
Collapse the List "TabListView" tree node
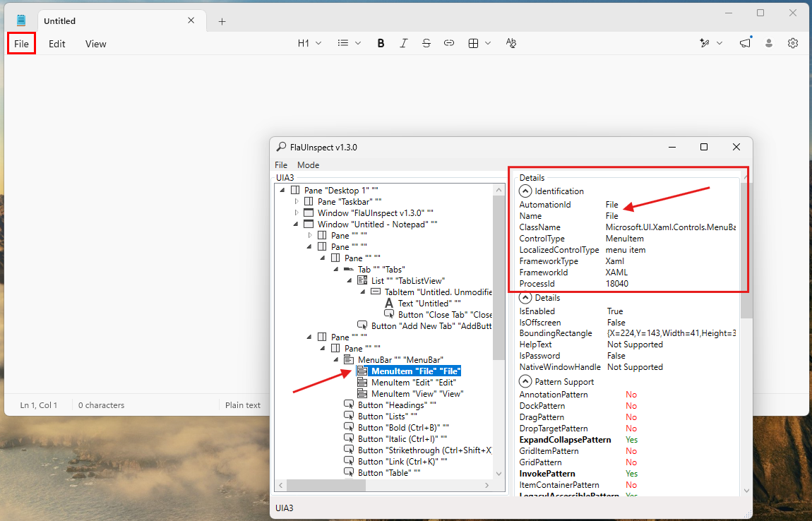point(350,281)
